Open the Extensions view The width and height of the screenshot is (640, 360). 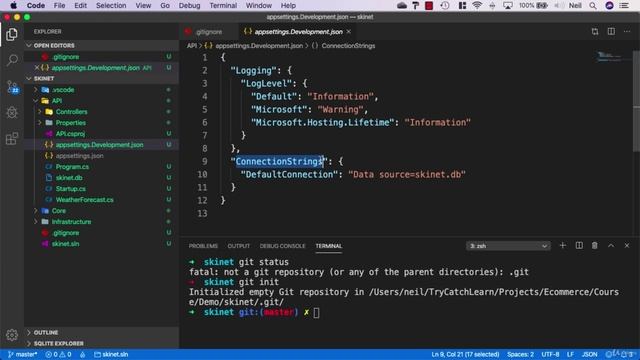click(x=12, y=138)
